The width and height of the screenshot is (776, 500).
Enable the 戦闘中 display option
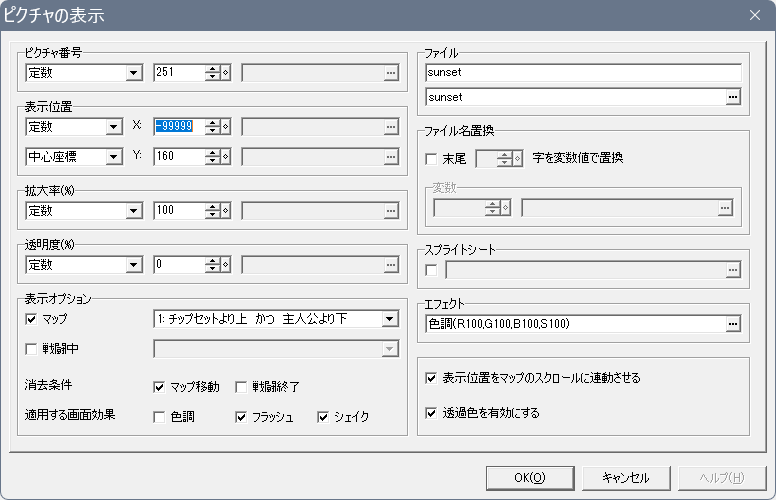[31, 349]
